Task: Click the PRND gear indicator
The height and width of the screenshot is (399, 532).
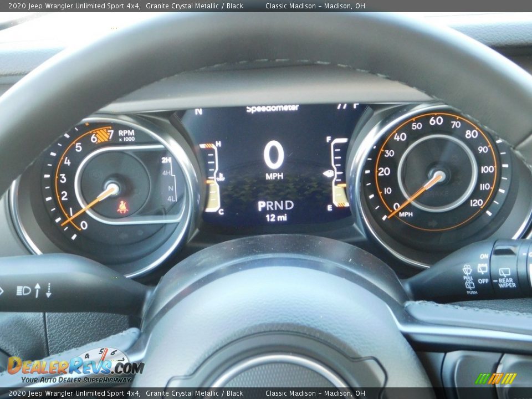Action: tap(275, 206)
